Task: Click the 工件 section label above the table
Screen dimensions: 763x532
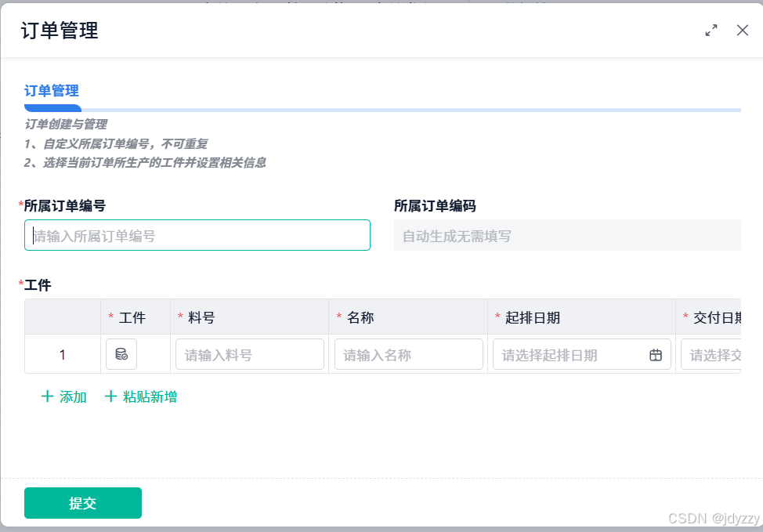Action: 38,284
